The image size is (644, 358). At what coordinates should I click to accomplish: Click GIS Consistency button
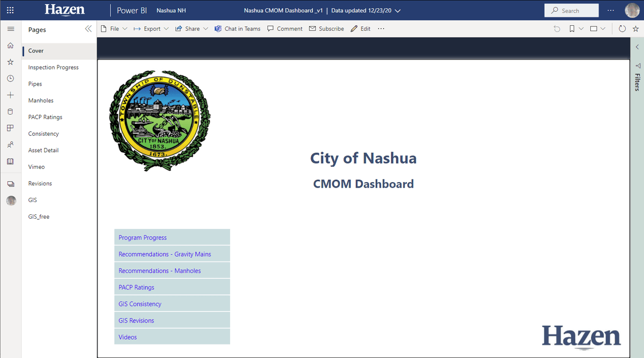[172, 304]
